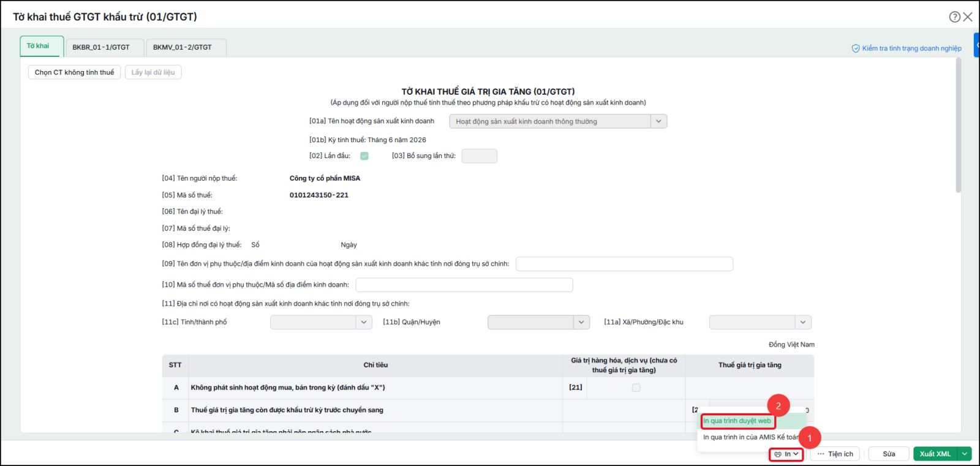Click the text Công ty cổ phần MISA
The width and height of the screenshot is (980, 466).
(325, 178)
